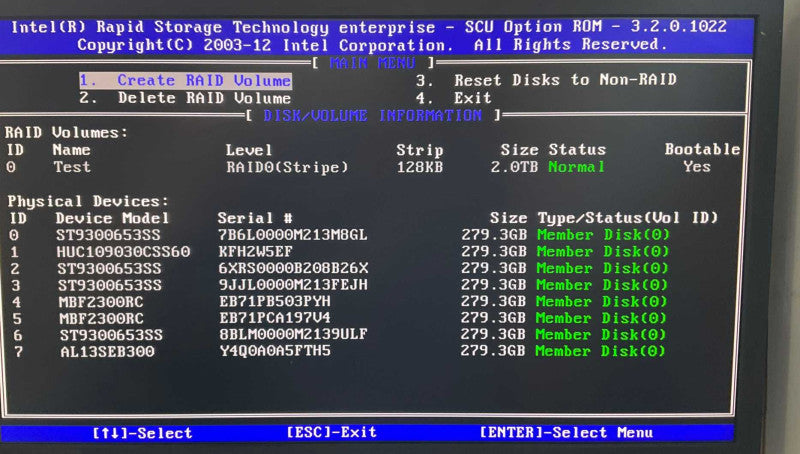
Task: Click the Bootable column header
Action: click(x=702, y=149)
